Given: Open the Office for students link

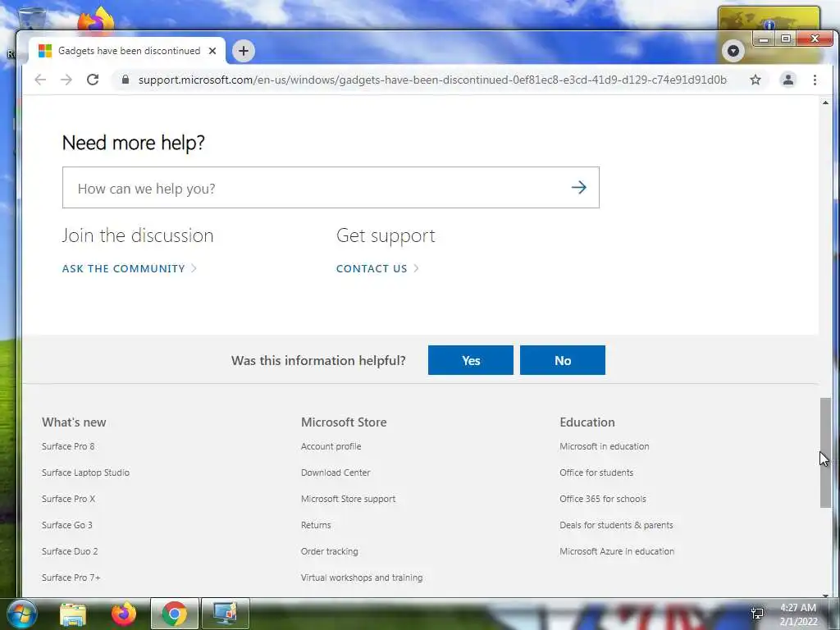Looking at the screenshot, I should 596,472.
